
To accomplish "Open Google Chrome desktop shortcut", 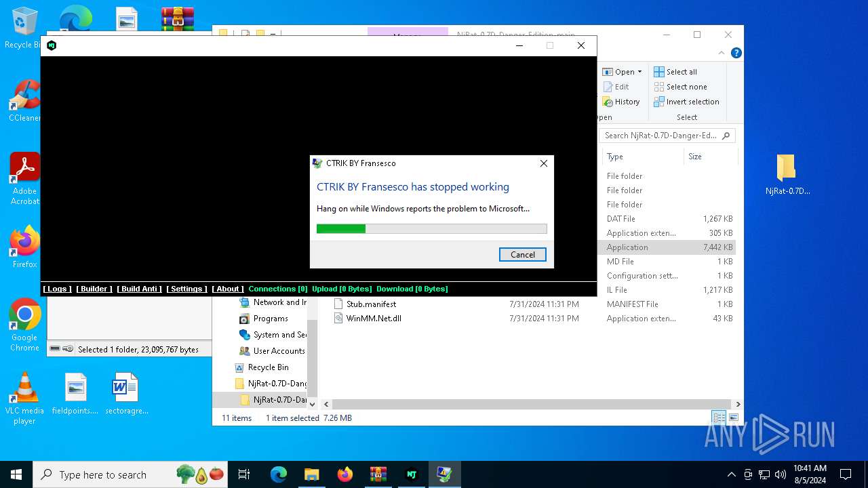I will tap(25, 325).
